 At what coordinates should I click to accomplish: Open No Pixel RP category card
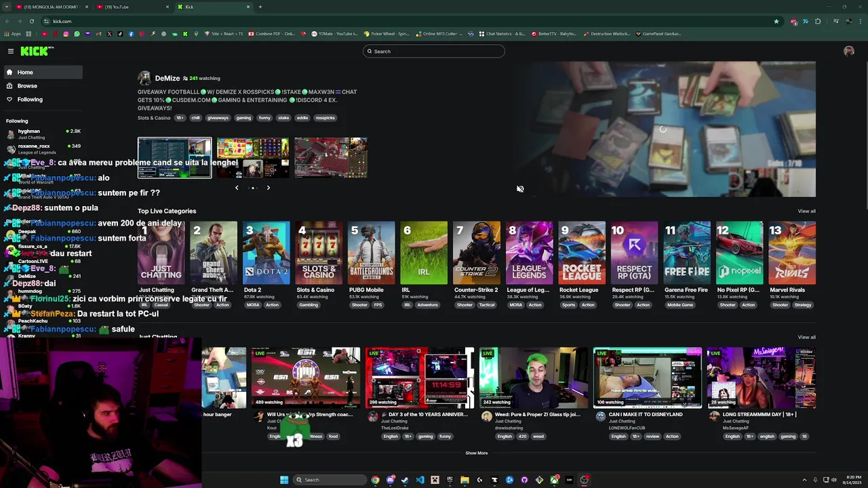click(x=739, y=253)
